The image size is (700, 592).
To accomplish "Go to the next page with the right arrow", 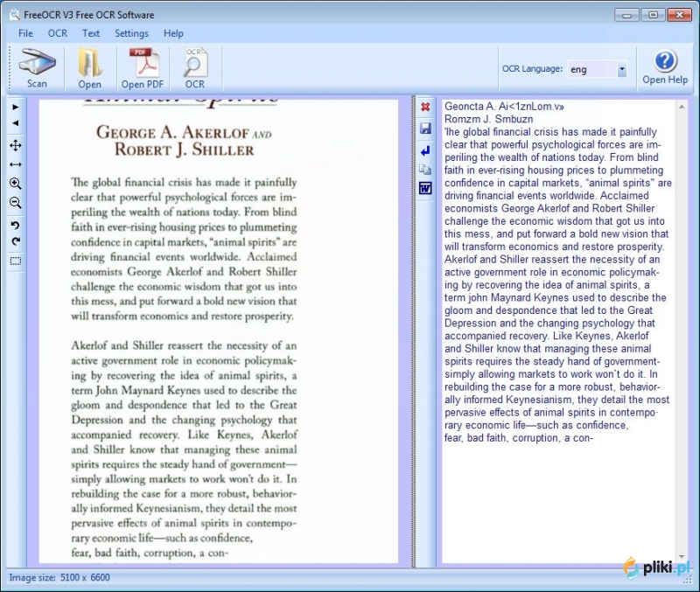I will click(x=16, y=107).
